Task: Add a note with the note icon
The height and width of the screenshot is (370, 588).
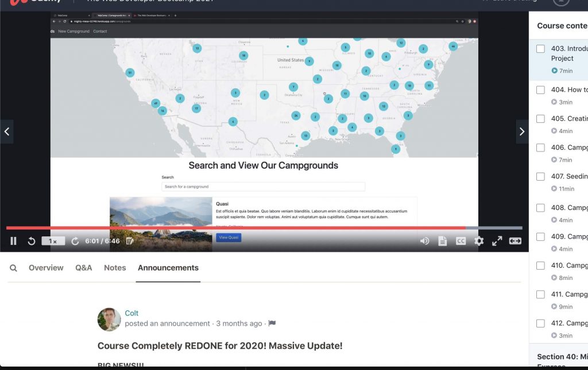Action: [x=130, y=241]
